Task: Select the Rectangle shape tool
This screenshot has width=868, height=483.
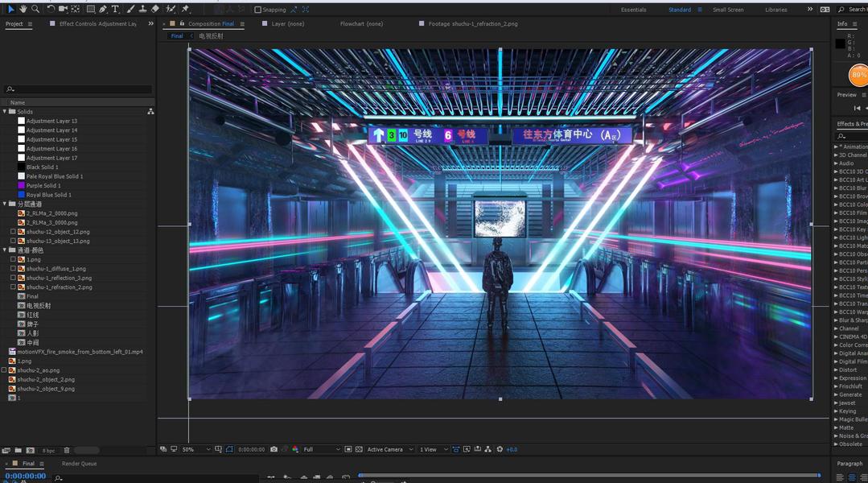Action: pyautogui.click(x=91, y=9)
